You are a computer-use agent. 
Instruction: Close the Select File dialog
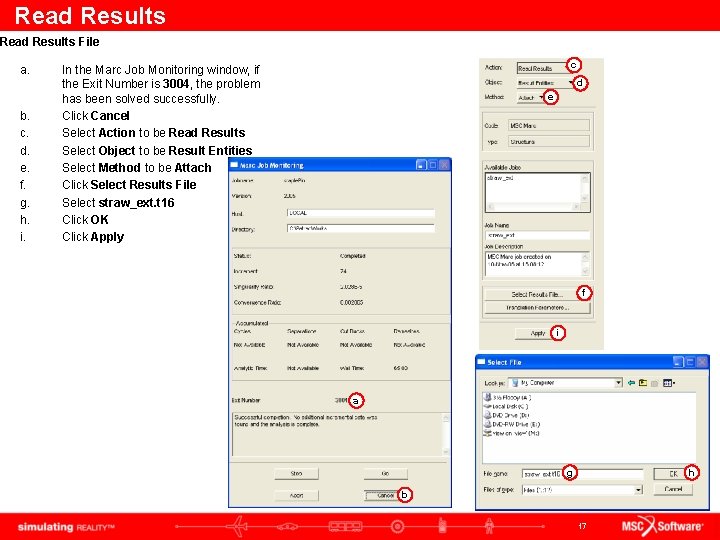pos(702,362)
